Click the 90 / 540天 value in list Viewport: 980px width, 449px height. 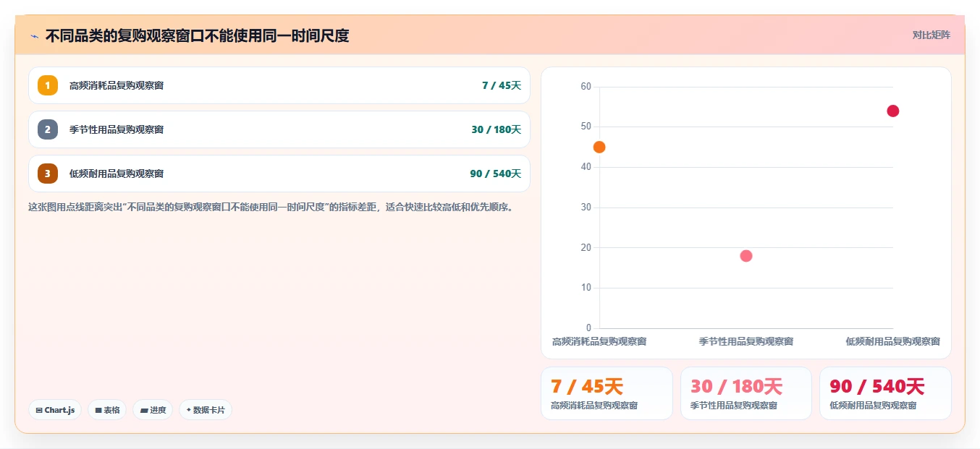[496, 174]
